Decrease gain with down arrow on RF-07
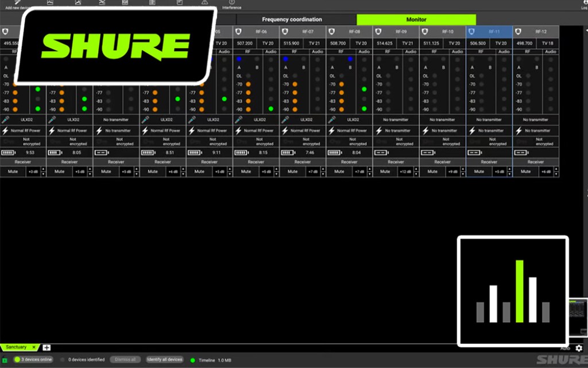The image size is (588, 368). click(x=323, y=175)
